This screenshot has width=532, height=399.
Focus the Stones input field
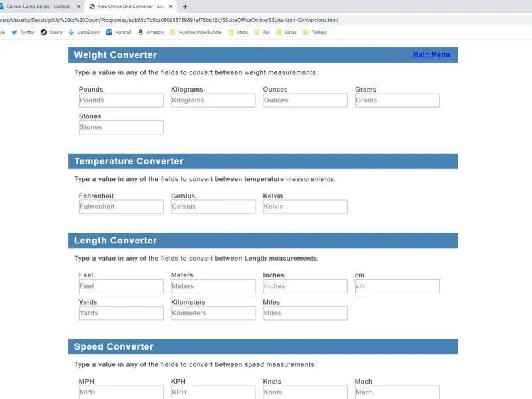[x=121, y=127]
